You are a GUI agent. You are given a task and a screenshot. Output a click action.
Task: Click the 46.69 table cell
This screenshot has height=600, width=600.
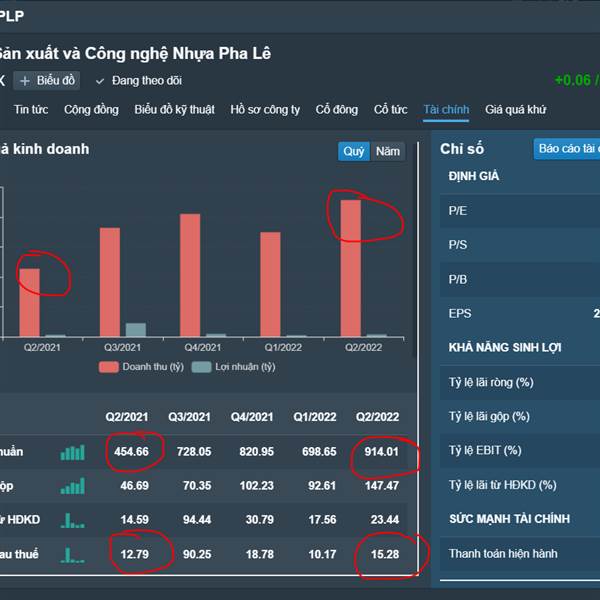click(x=134, y=486)
